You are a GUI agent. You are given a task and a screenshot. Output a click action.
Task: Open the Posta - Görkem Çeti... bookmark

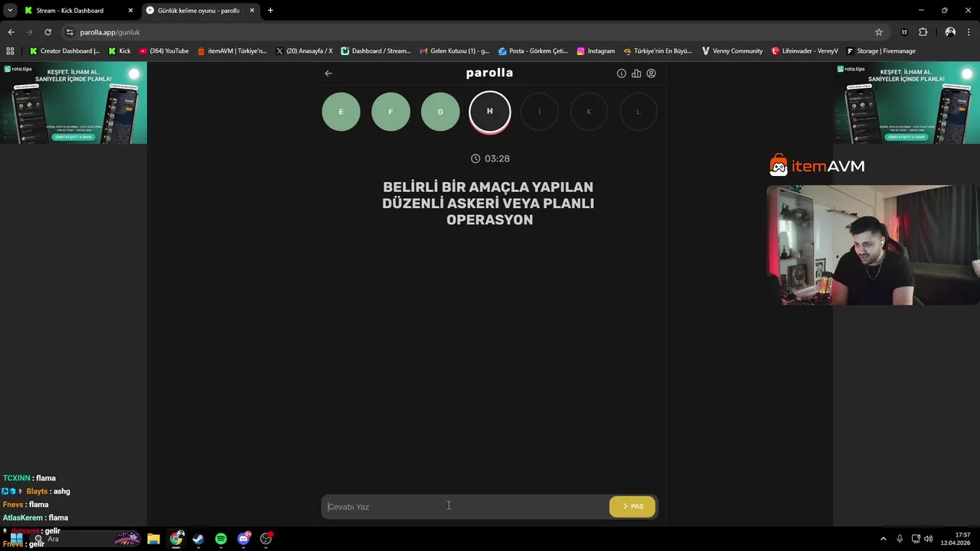coord(533,51)
